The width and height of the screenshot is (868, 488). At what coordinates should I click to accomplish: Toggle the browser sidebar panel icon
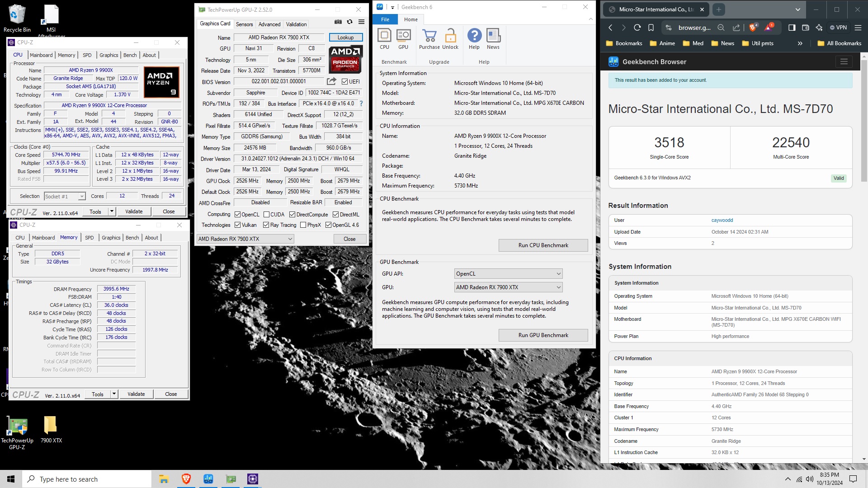[x=792, y=28]
